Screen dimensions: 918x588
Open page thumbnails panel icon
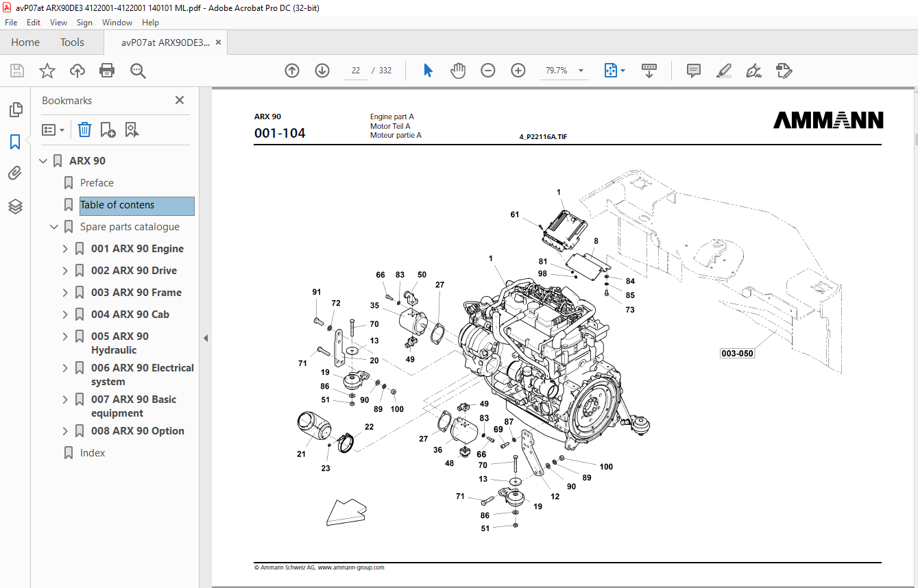15,110
